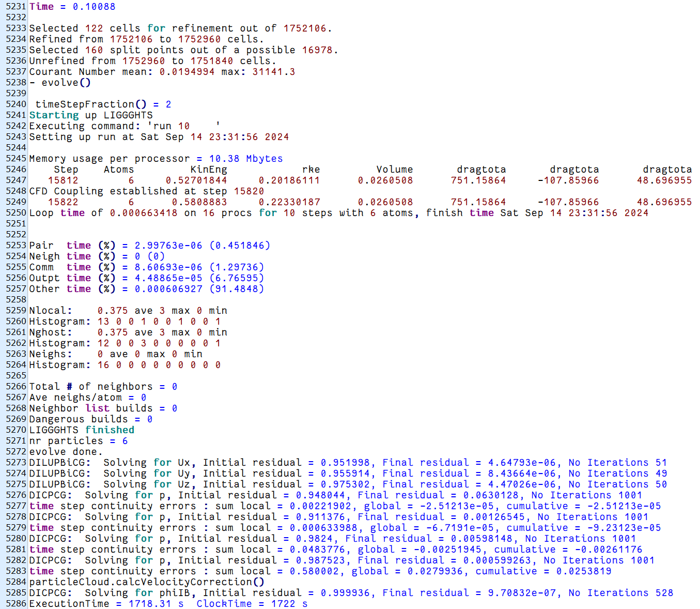Click 'Unrefined from 1752960 to 1751840 cells' line
The width and height of the screenshot is (700, 609).
152,61
